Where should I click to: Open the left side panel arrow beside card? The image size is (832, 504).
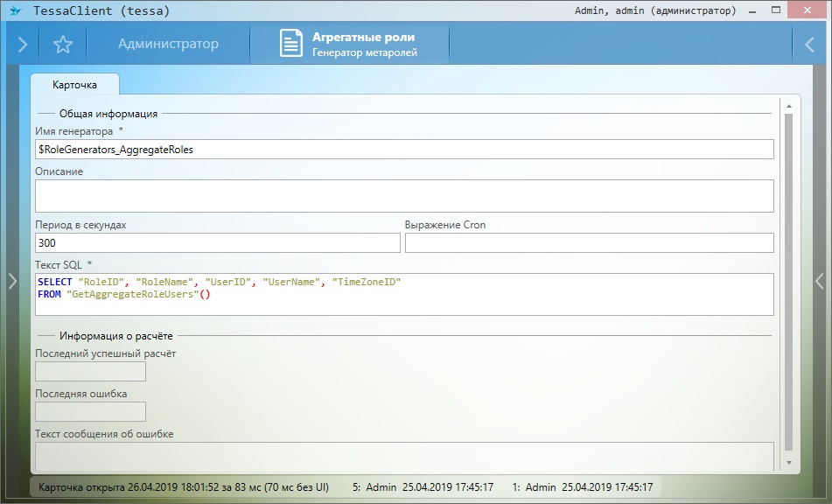(x=12, y=281)
